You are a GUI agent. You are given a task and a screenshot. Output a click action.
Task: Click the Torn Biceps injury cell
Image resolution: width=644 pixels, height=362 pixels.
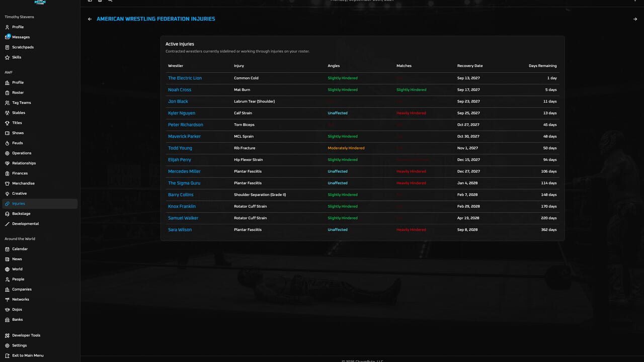(244, 125)
